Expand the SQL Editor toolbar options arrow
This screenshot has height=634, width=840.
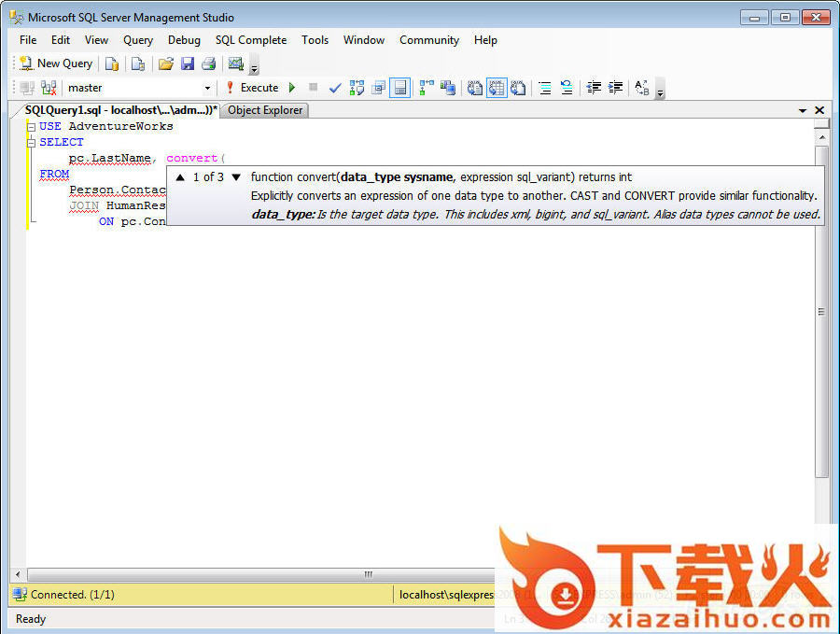(x=661, y=89)
